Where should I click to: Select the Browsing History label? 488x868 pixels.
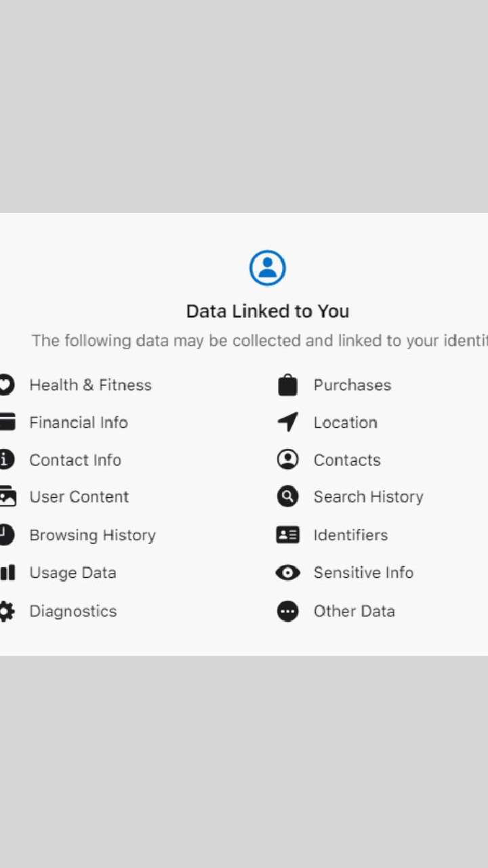(93, 535)
